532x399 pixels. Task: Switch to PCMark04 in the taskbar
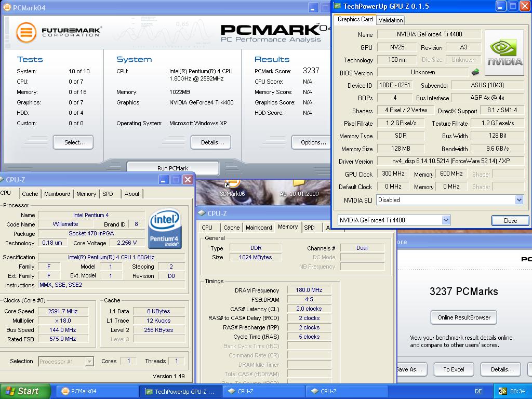pyautogui.click(x=96, y=391)
